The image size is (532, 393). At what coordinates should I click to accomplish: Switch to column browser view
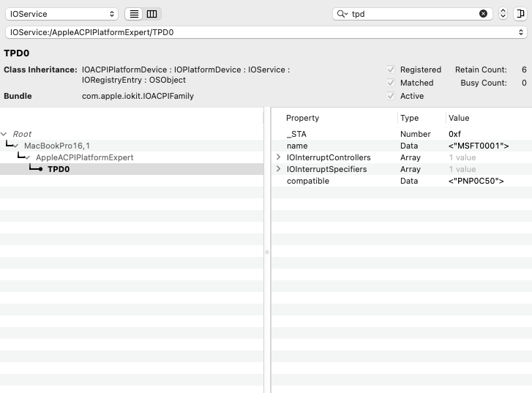[x=151, y=14]
